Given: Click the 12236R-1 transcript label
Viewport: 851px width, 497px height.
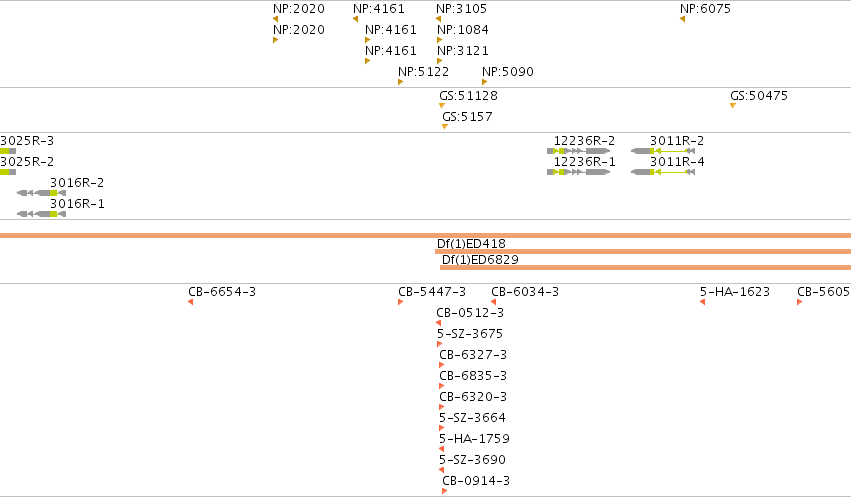Looking at the screenshot, I should pos(585,162).
